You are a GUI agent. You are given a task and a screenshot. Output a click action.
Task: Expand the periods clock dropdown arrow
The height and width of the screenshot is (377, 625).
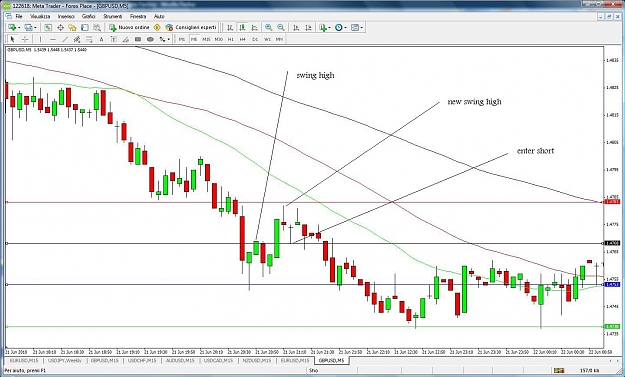click(345, 27)
